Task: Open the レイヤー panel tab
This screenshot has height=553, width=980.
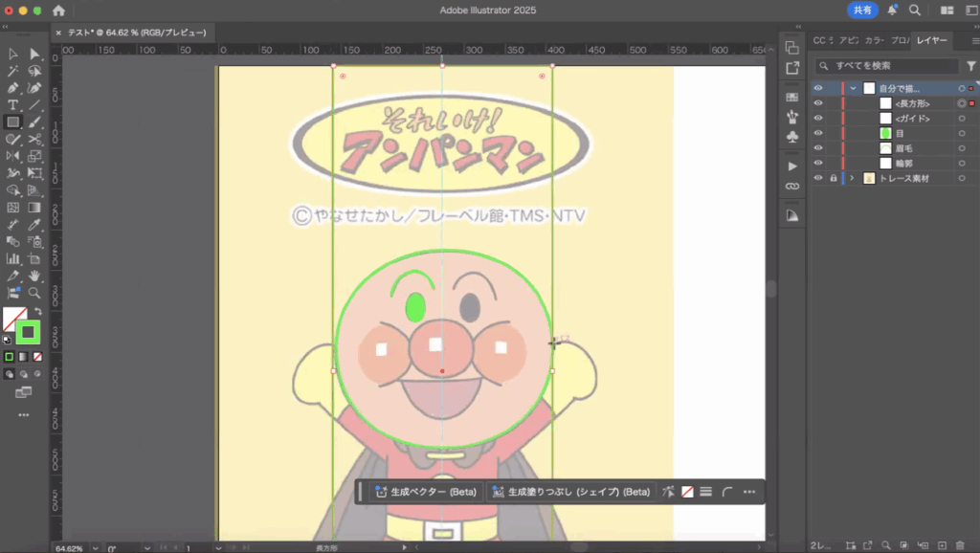Action: pos(931,40)
